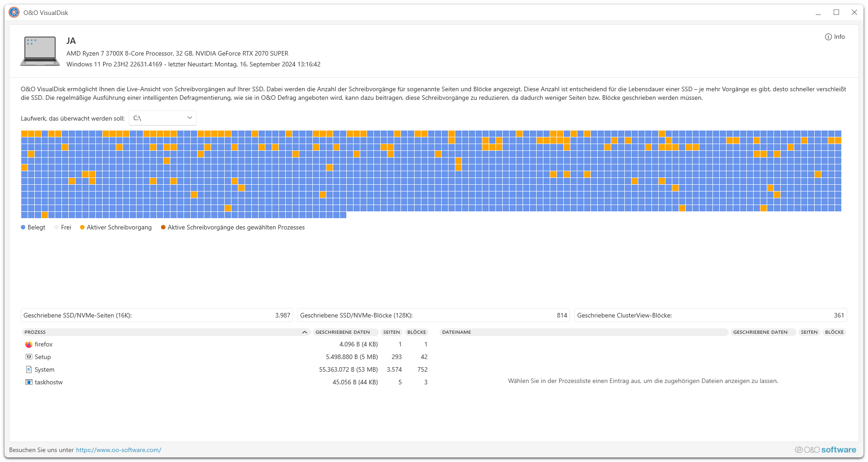The image size is (868, 462).
Task: Click the firefox process icon
Action: [29, 344]
